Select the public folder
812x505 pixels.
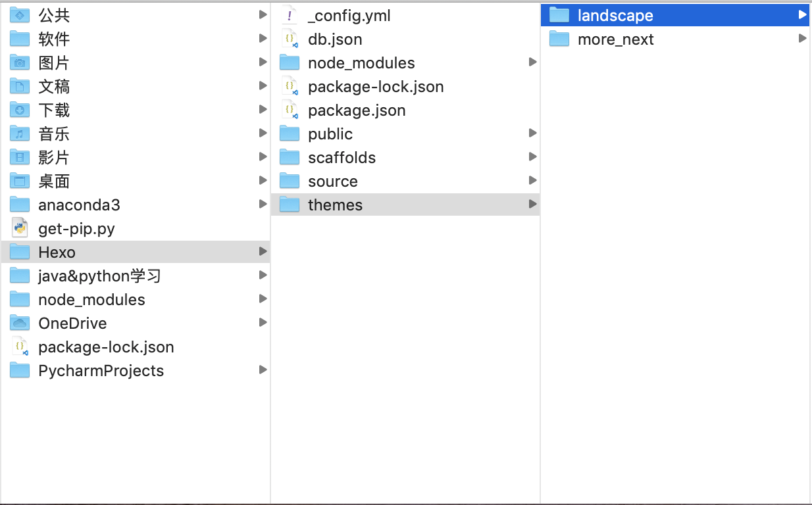(330, 133)
